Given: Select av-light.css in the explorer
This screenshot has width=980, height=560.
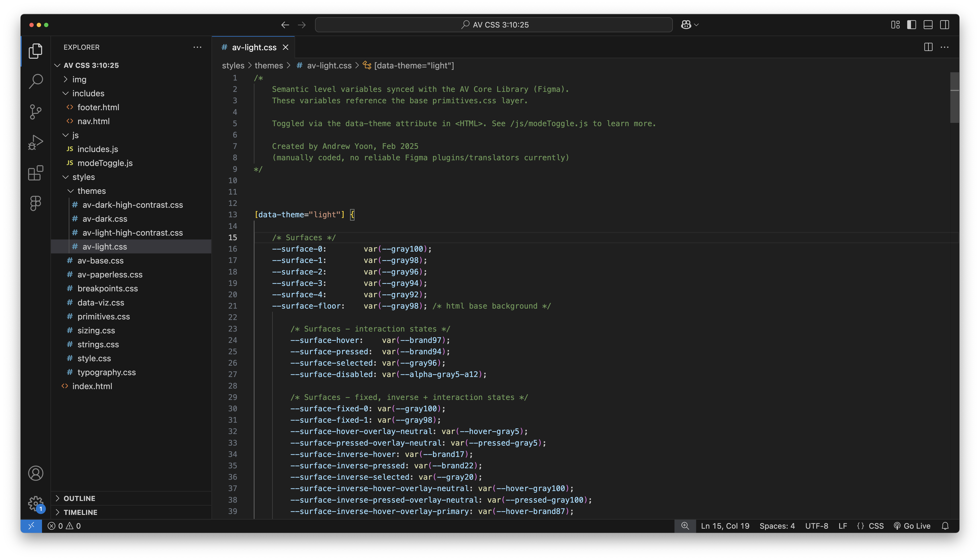Looking at the screenshot, I should 131,247.
